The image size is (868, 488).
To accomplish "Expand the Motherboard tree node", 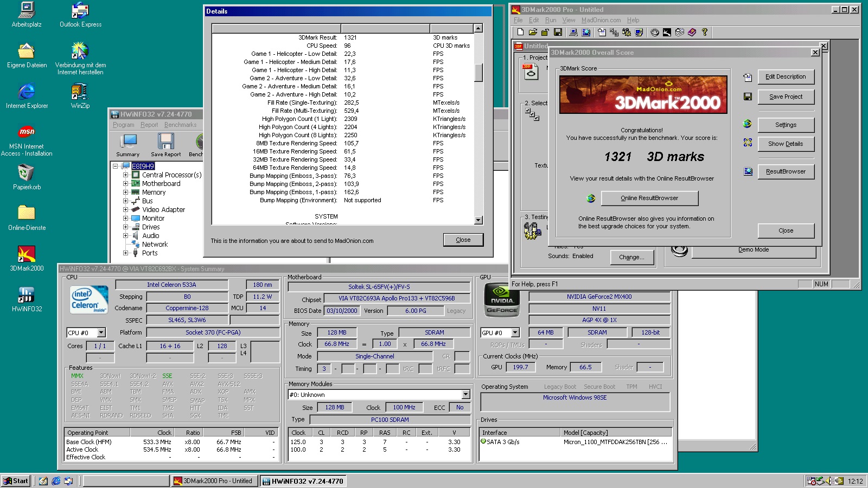I will coord(126,183).
